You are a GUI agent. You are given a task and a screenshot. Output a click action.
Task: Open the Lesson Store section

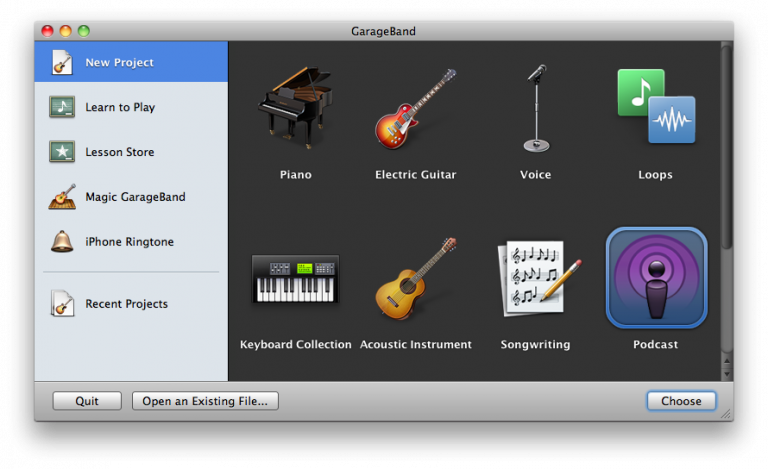(x=131, y=152)
